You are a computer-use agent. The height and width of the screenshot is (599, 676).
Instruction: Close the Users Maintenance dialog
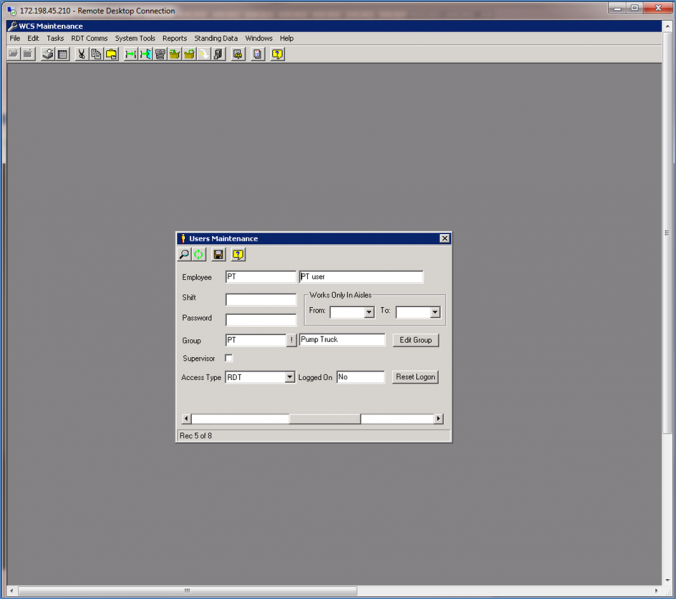coord(444,238)
